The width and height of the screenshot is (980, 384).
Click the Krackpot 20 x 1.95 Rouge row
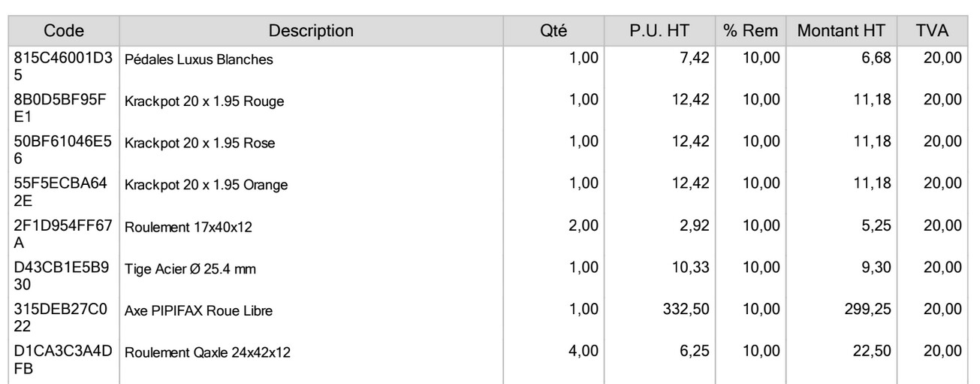(204, 103)
